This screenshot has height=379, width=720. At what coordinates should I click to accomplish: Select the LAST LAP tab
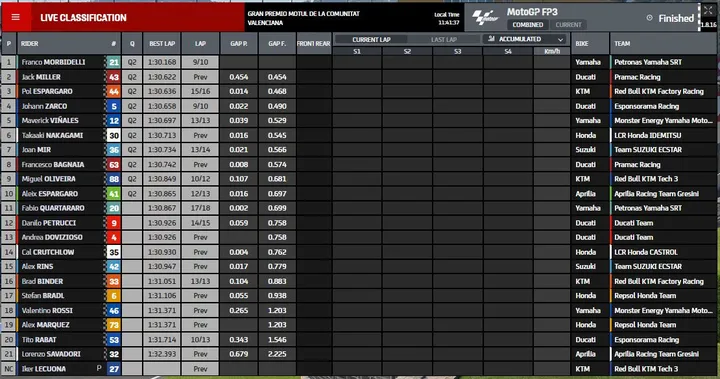click(444, 40)
